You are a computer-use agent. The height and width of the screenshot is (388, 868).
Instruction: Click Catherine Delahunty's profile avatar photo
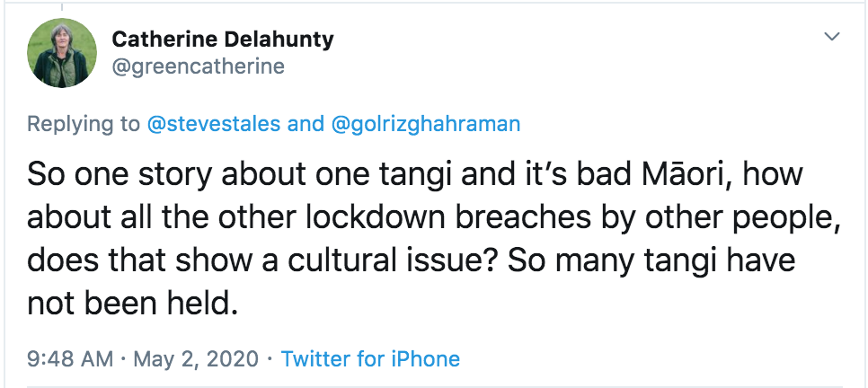(59, 53)
